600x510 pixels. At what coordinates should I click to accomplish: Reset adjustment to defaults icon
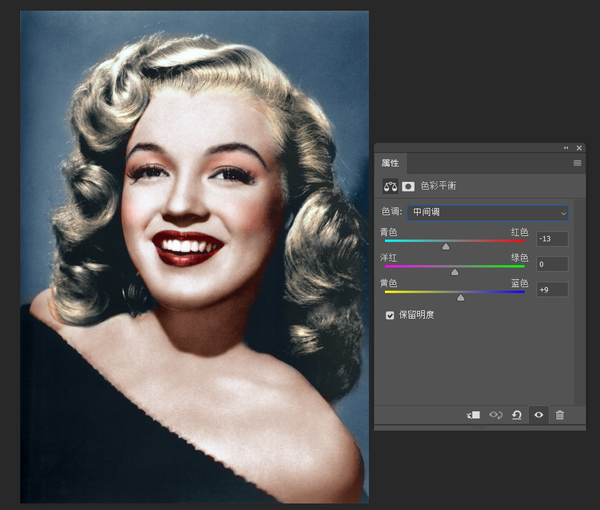click(517, 415)
